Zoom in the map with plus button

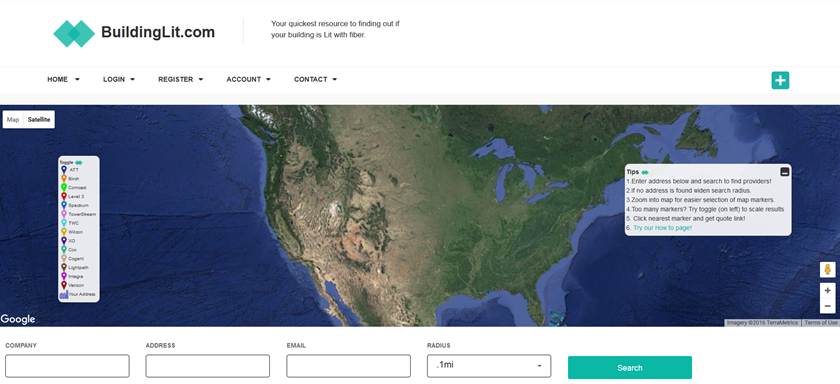tap(827, 290)
